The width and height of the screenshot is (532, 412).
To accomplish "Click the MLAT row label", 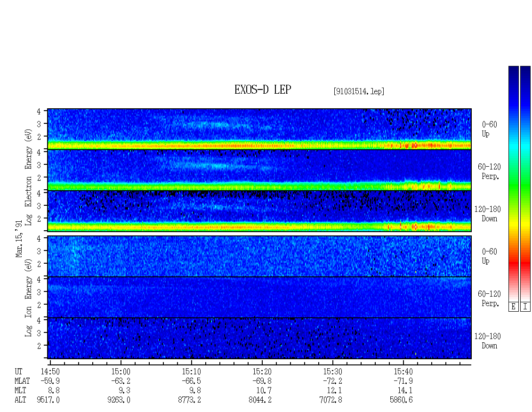I will click(22, 381).
